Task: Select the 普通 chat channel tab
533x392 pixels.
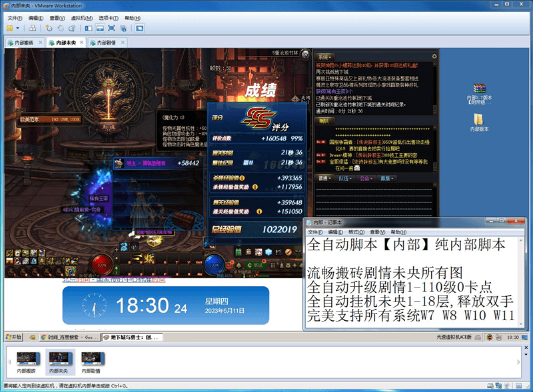Action: pyautogui.click(x=324, y=178)
